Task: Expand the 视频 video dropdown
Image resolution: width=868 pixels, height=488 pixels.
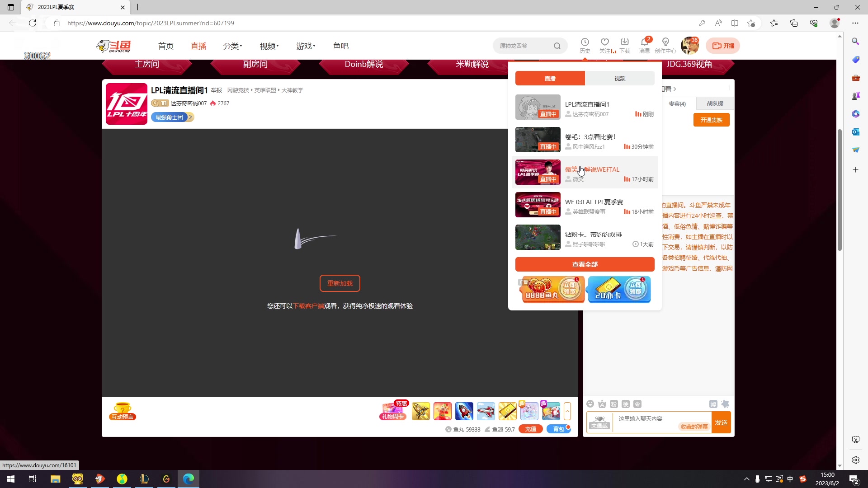Action: click(x=269, y=46)
